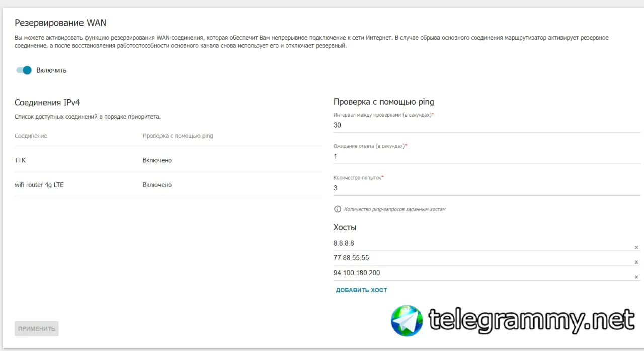Click the Telegram globe logo icon
The image size is (644, 351).
[407, 320]
